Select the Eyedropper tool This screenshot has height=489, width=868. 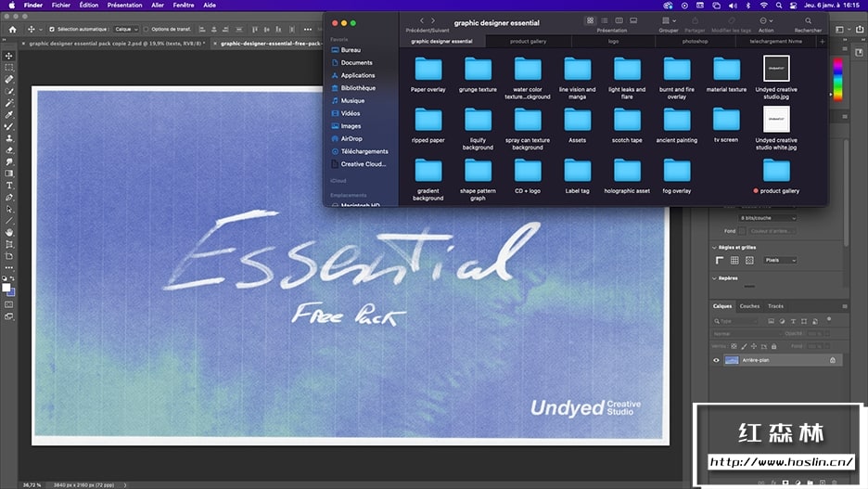[x=9, y=115]
